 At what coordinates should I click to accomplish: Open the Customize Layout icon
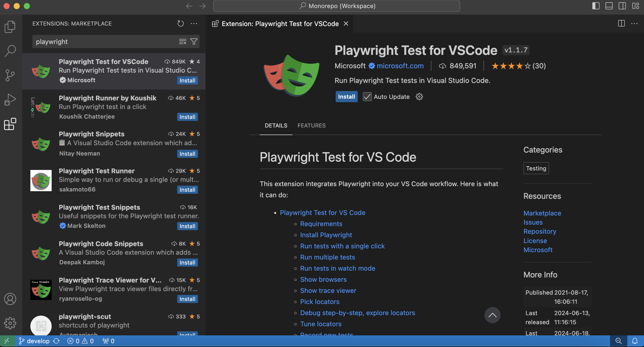click(x=635, y=6)
